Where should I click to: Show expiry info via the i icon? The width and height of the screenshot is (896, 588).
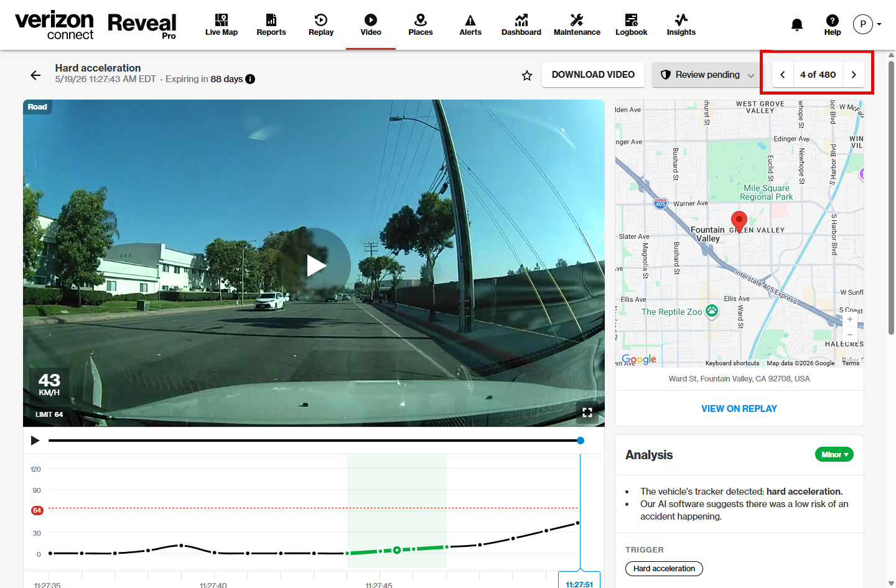coord(250,79)
